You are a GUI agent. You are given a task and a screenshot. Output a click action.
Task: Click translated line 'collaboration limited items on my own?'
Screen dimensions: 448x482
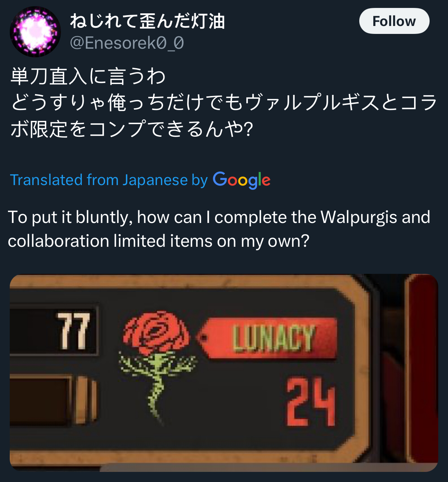point(159,241)
